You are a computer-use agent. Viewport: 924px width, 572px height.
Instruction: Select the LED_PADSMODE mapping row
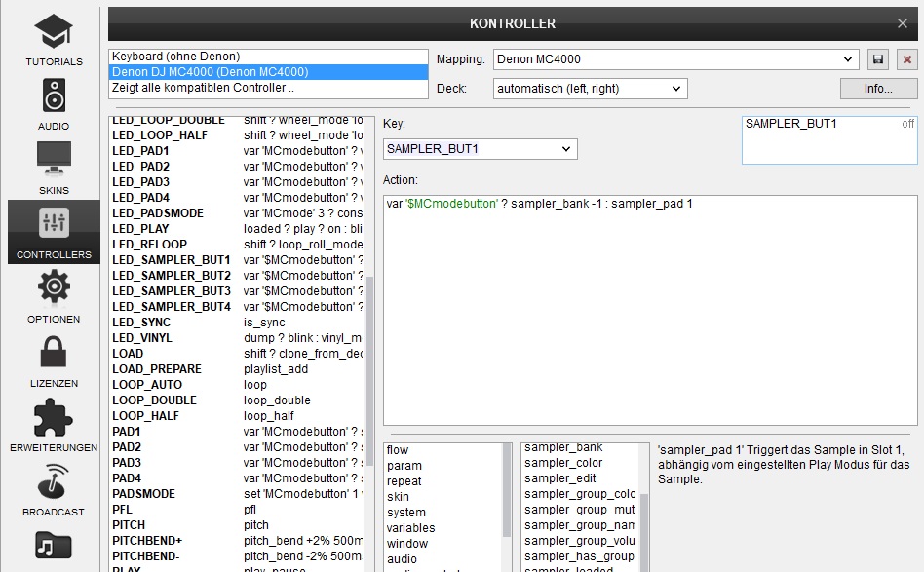coord(238,213)
